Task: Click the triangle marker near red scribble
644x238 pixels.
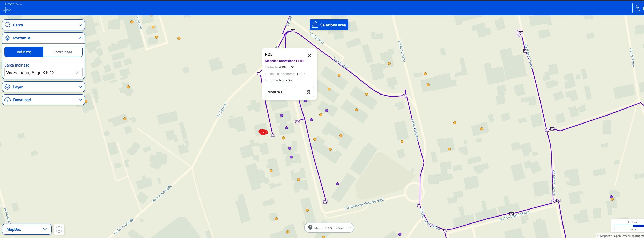Action: coord(272,135)
